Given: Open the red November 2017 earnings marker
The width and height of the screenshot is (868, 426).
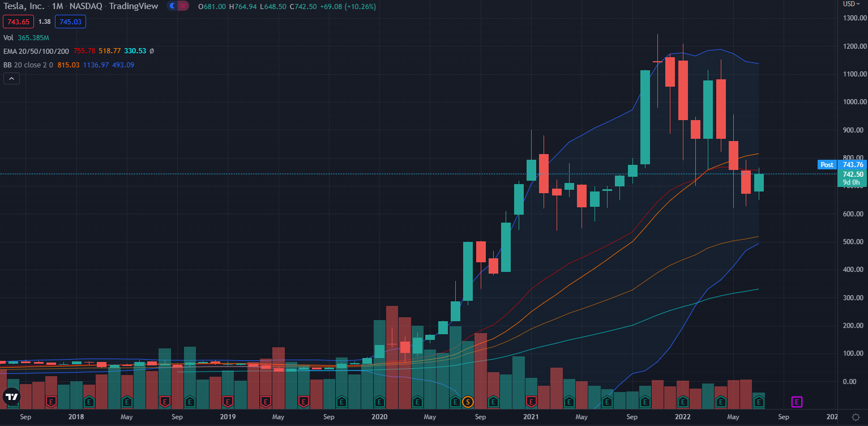Looking at the screenshot, I should pyautogui.click(x=52, y=402).
